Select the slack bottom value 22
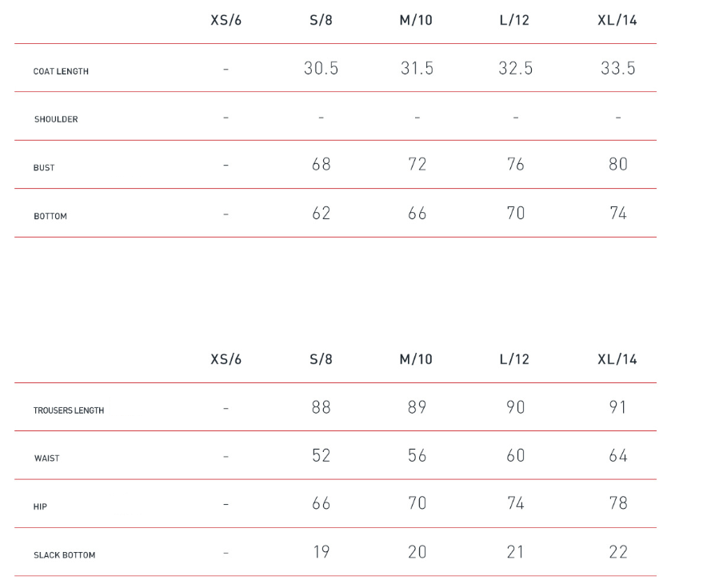The width and height of the screenshot is (707, 588). [617, 552]
